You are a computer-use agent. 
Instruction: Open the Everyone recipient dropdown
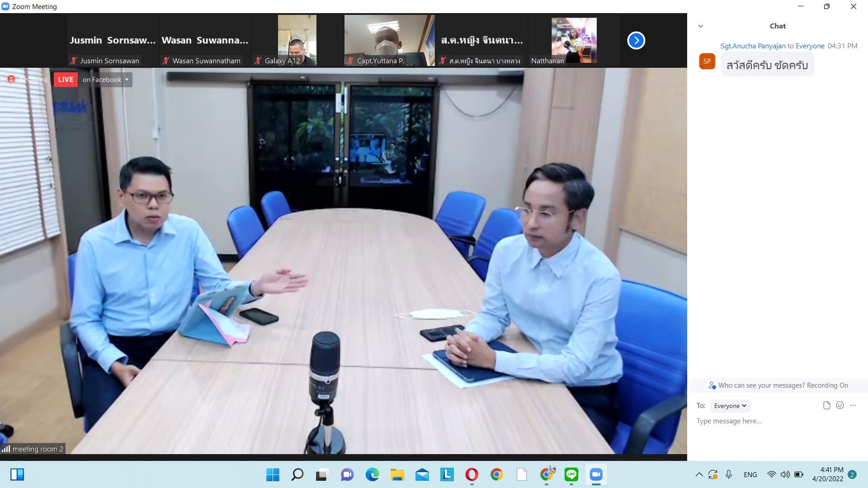pyautogui.click(x=730, y=406)
